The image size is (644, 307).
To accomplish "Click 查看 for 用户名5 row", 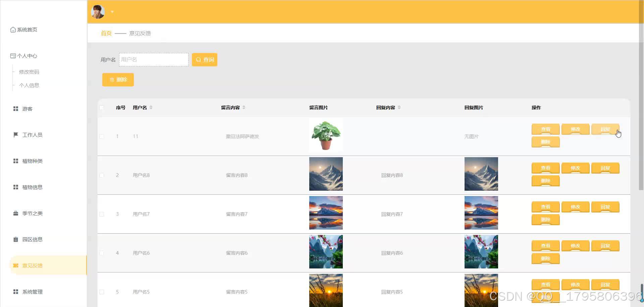I will 546,285.
